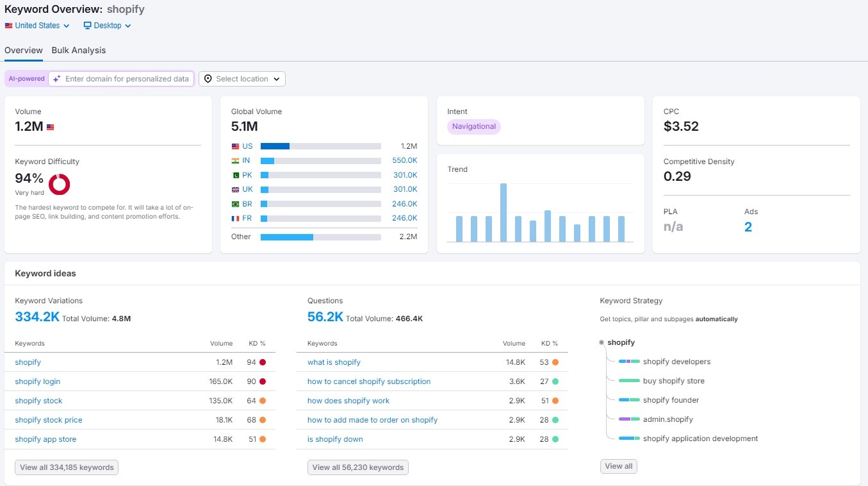Click the Other volume progress bar
The image size is (868, 486).
[x=321, y=237]
